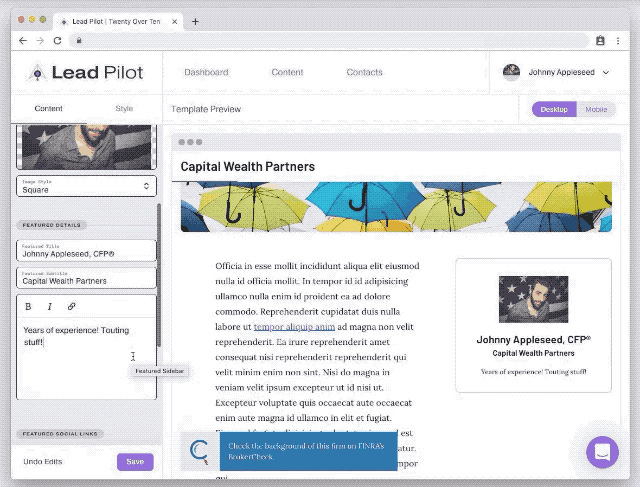The width and height of the screenshot is (640, 487).
Task: Open a new browser tab
Action: pyautogui.click(x=195, y=21)
